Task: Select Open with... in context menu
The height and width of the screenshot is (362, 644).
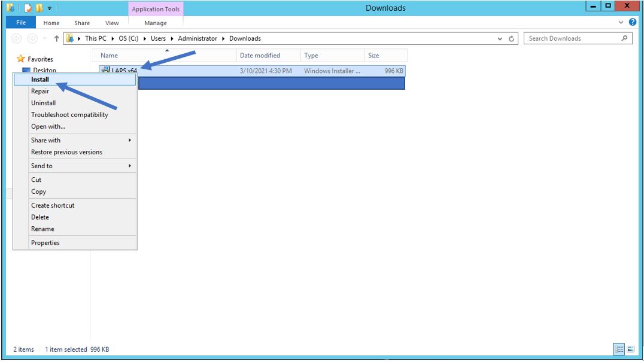Action: tap(75, 126)
